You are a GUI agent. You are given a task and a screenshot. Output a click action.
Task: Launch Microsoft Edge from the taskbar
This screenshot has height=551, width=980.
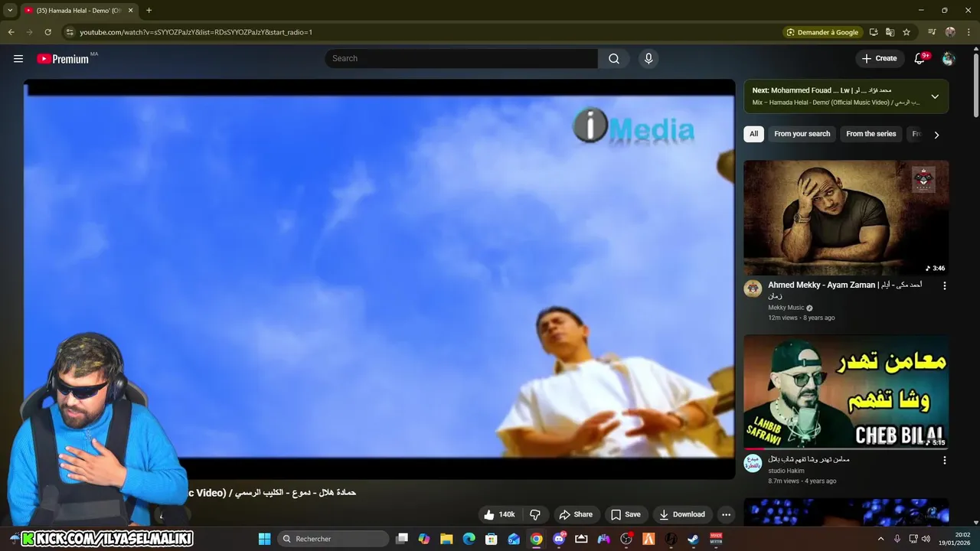coord(469,539)
